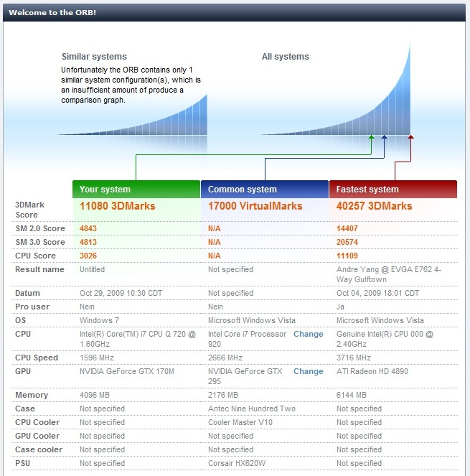Click the red arrow marker on the All systems graph
Image resolution: width=470 pixels, height=476 pixels.
tap(410, 137)
